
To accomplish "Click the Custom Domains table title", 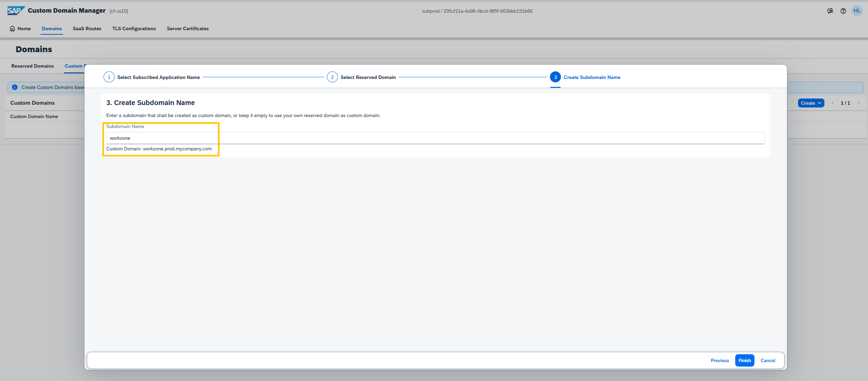I will click(x=32, y=103).
